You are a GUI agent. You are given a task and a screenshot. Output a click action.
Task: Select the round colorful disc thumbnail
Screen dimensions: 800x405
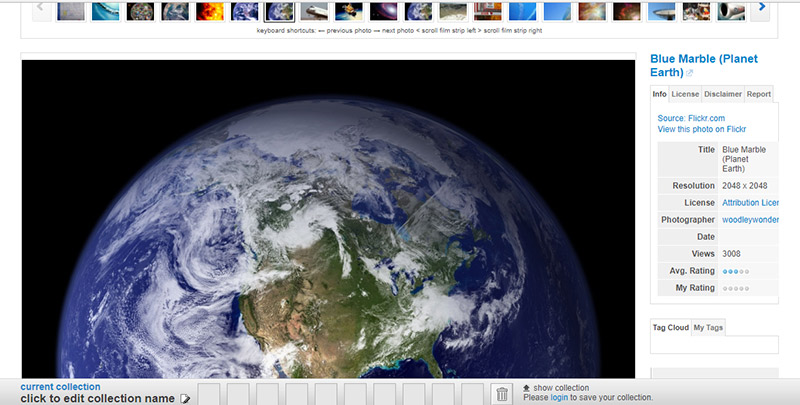pos(140,11)
